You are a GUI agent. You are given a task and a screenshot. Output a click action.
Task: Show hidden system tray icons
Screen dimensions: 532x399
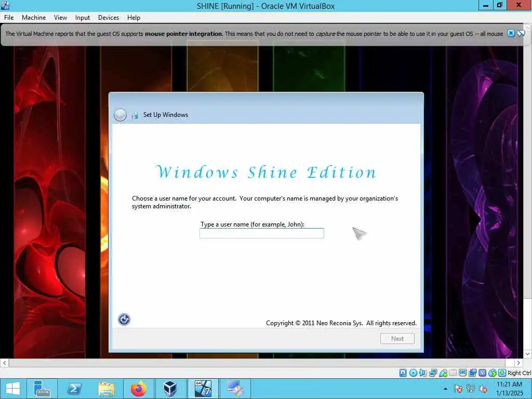[445, 389]
